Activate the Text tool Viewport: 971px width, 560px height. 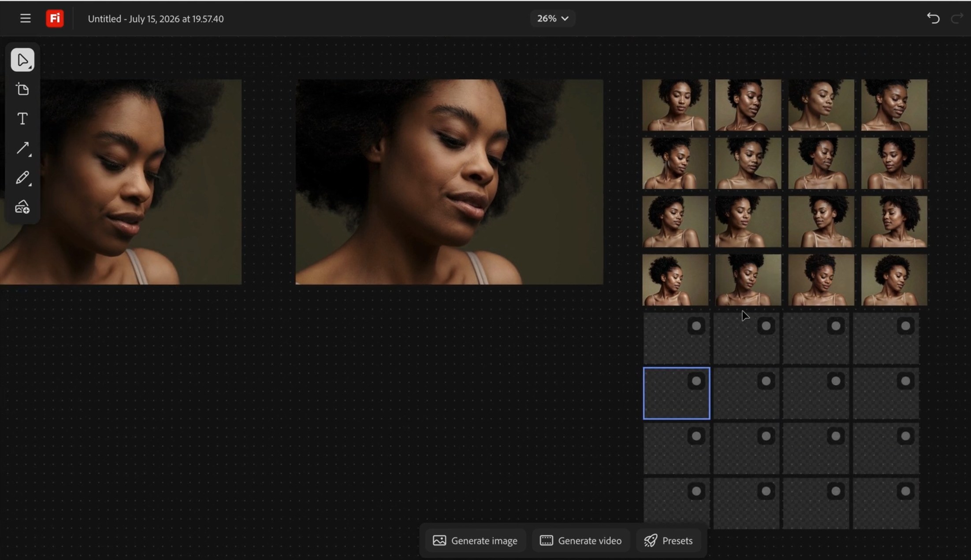pyautogui.click(x=22, y=119)
